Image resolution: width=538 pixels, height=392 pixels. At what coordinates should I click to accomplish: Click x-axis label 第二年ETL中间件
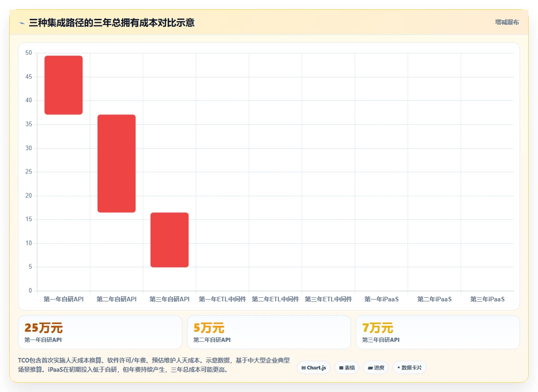(275, 299)
